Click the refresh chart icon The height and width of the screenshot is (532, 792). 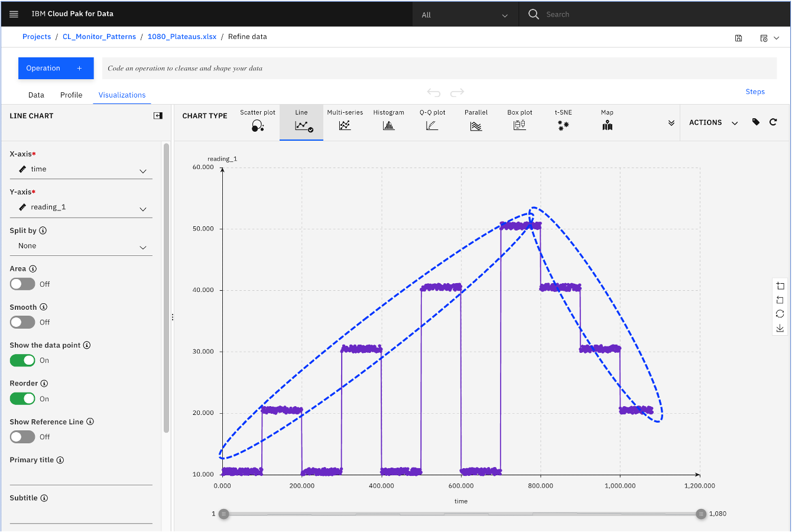773,122
